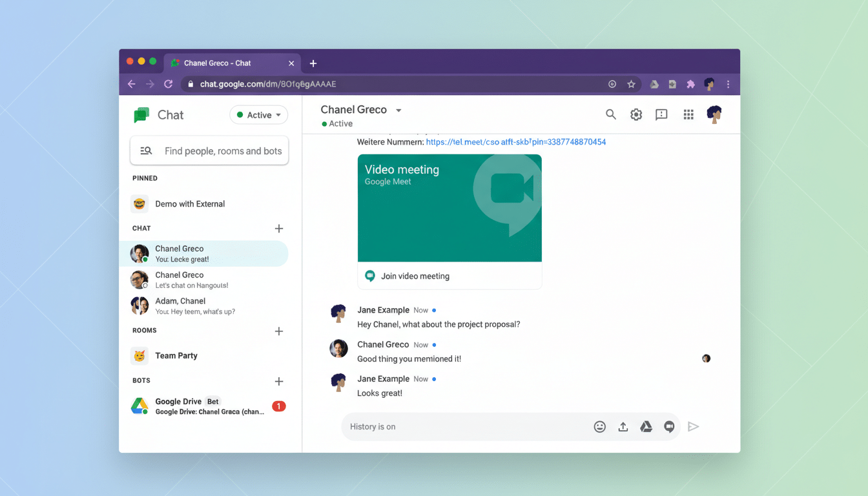Viewport: 868px width, 496px height.
Task: Click the send message arrow
Action: point(693,427)
